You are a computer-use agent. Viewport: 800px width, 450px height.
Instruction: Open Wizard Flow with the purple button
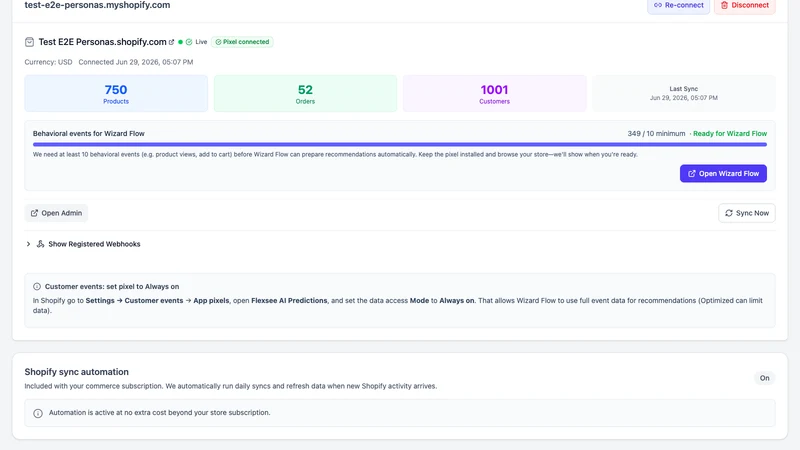(723, 173)
